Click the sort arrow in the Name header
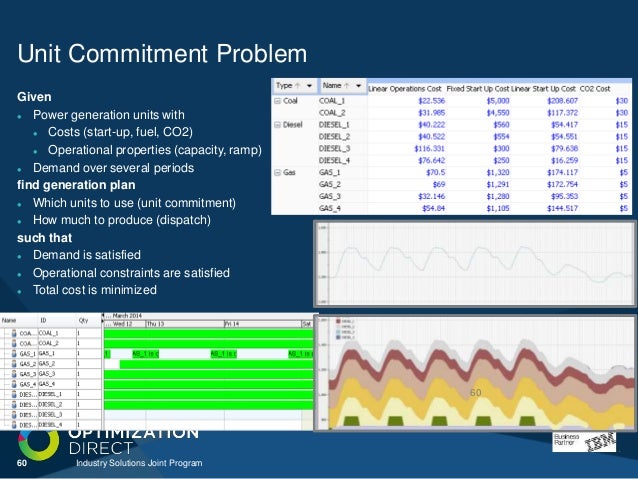This screenshot has width=638, height=479. [347, 85]
